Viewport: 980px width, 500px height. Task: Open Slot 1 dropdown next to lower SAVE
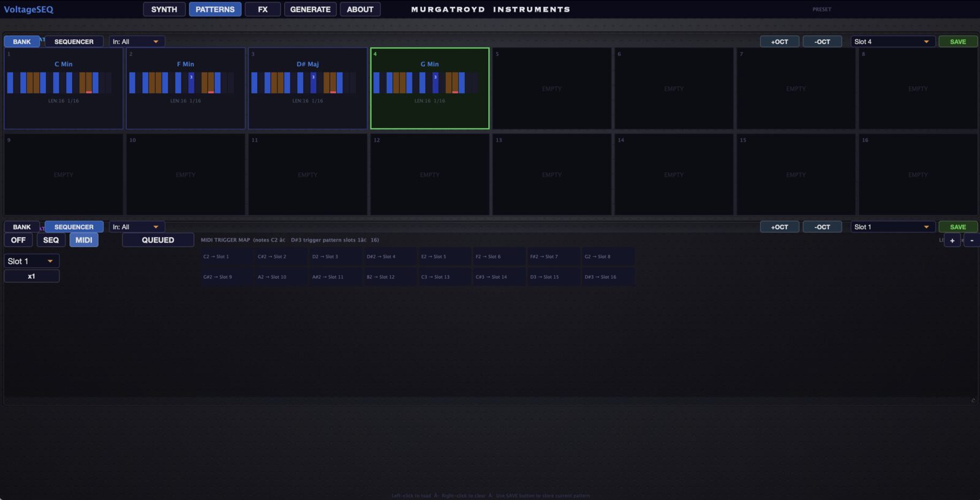pyautogui.click(x=892, y=227)
